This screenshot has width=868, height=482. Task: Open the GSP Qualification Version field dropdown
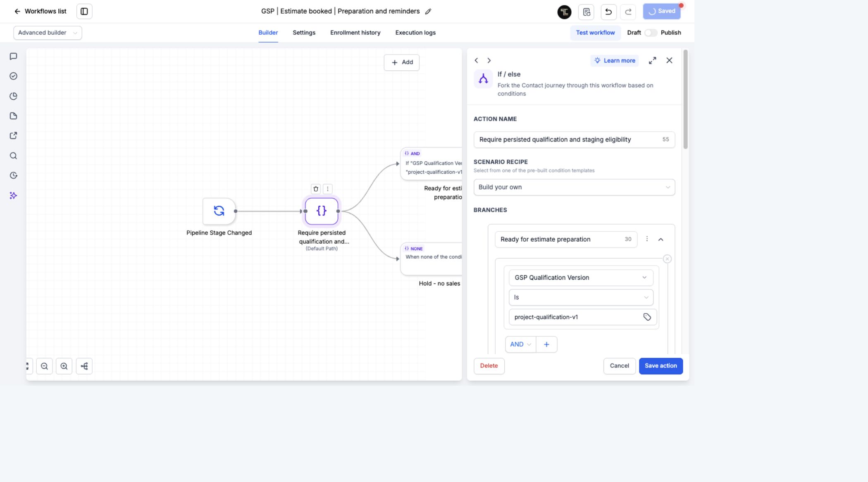click(x=581, y=278)
